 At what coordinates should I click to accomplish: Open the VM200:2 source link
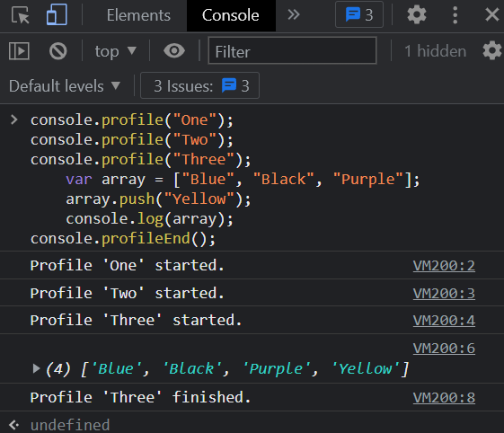444,266
